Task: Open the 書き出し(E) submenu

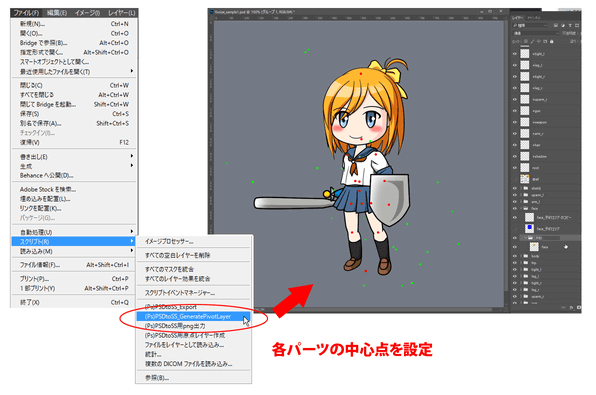Action: click(74, 157)
